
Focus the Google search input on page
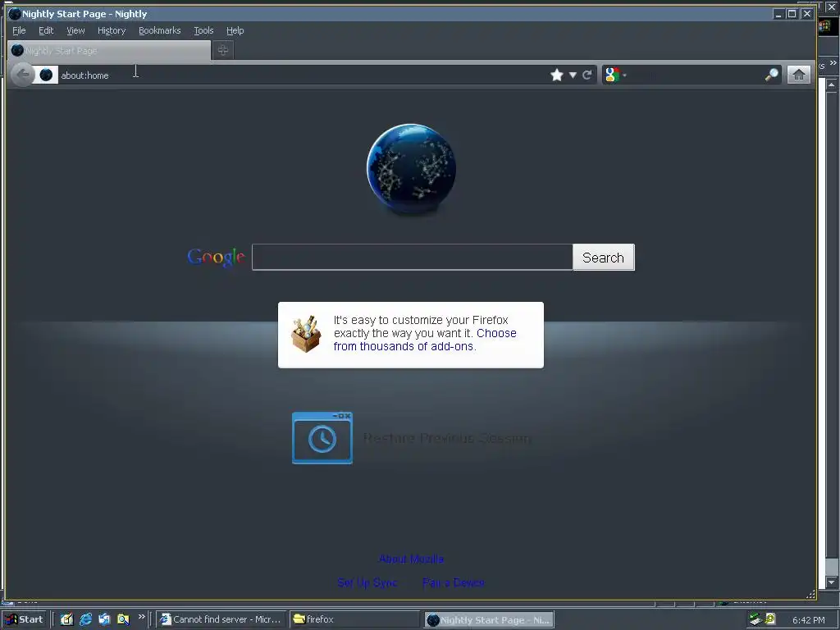tap(412, 257)
